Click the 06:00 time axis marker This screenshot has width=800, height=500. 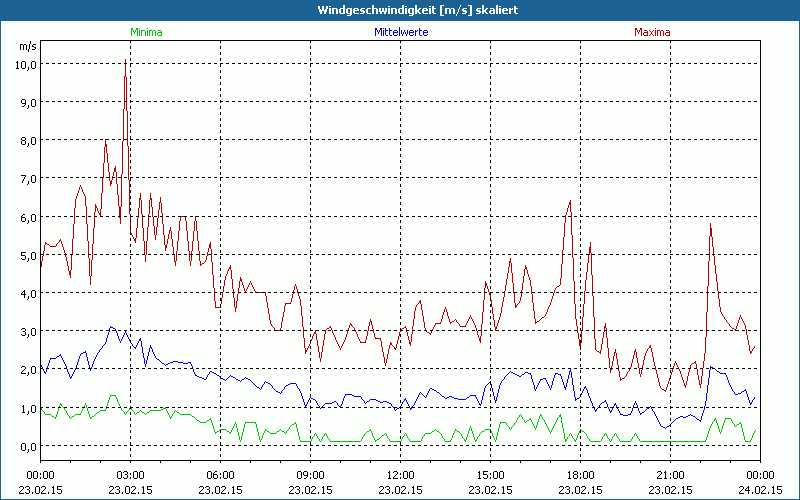220,474
